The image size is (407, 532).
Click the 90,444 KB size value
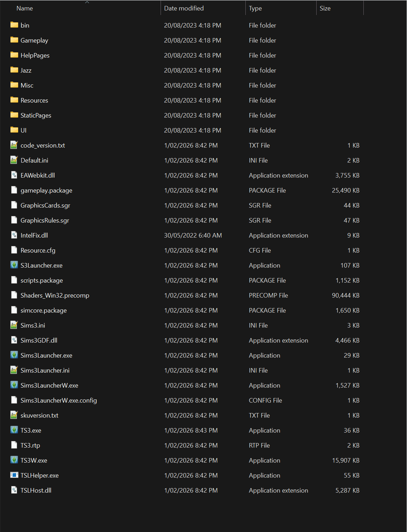[346, 295]
